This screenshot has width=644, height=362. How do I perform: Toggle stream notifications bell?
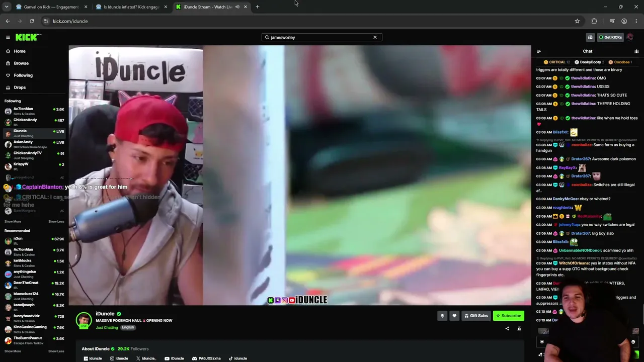pos(442,316)
